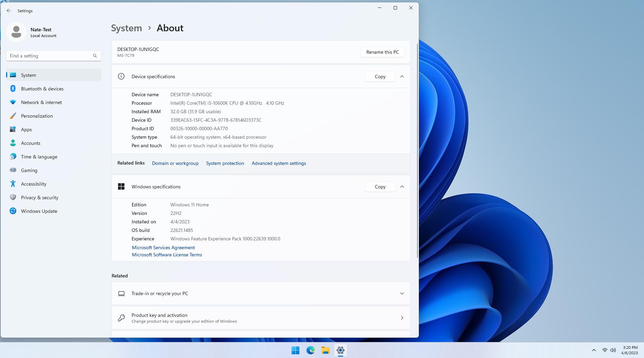The image size is (644, 358).
Task: Click the Personalization paintbrush icon
Action: (x=13, y=116)
